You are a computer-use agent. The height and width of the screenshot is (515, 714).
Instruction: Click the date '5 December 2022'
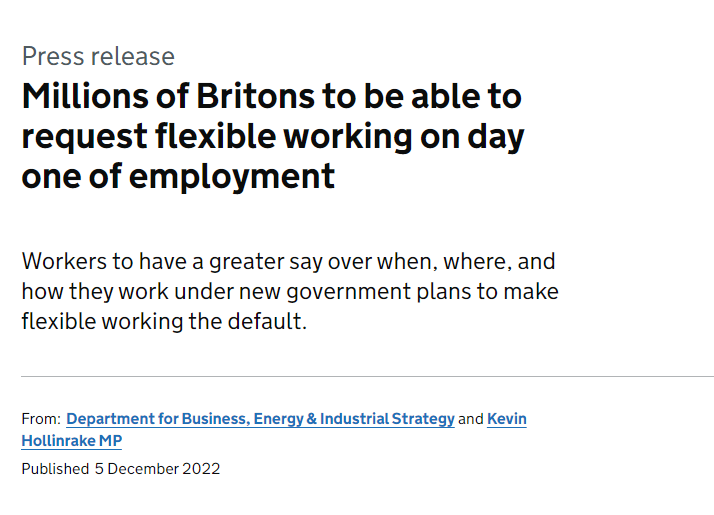click(158, 469)
